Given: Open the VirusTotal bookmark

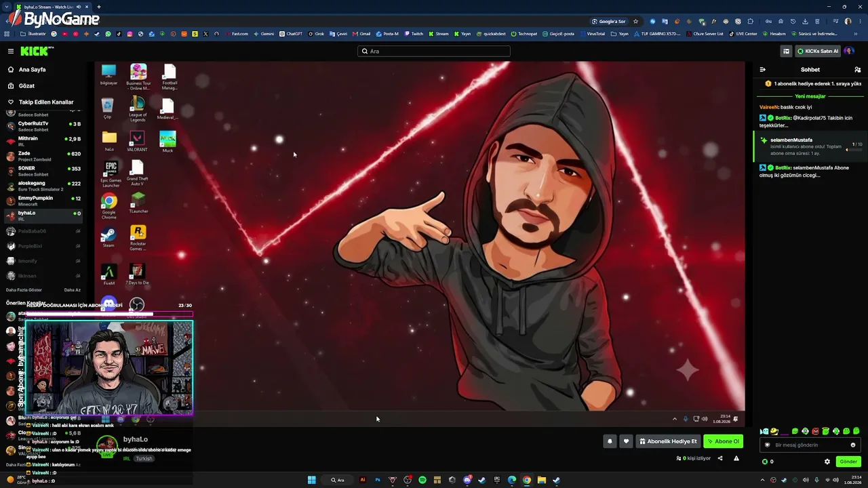Looking at the screenshot, I should pyautogui.click(x=592, y=34).
